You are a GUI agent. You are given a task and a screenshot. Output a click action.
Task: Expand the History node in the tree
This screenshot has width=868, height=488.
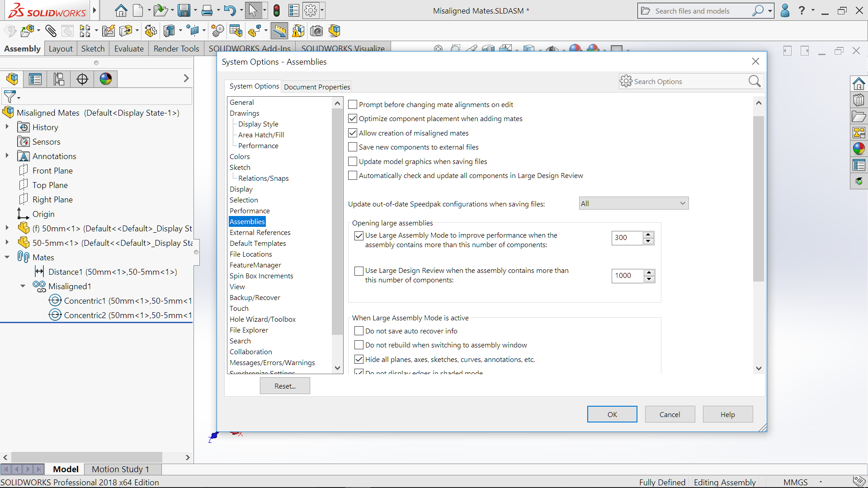pos(7,127)
